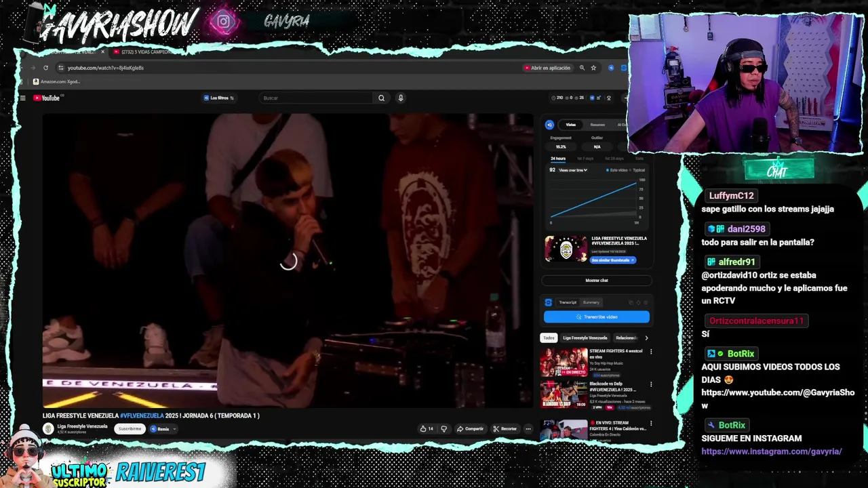The width and height of the screenshot is (868, 488).
Task: Click the Compartir share button
Action: 470,428
